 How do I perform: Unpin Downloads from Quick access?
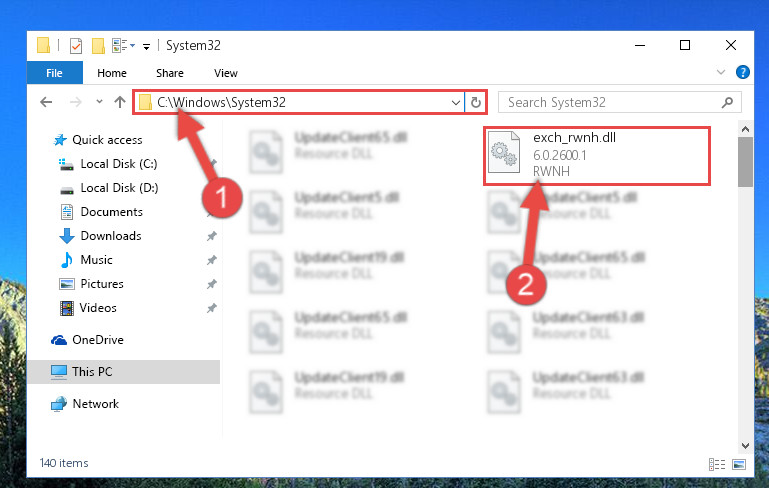[211, 236]
